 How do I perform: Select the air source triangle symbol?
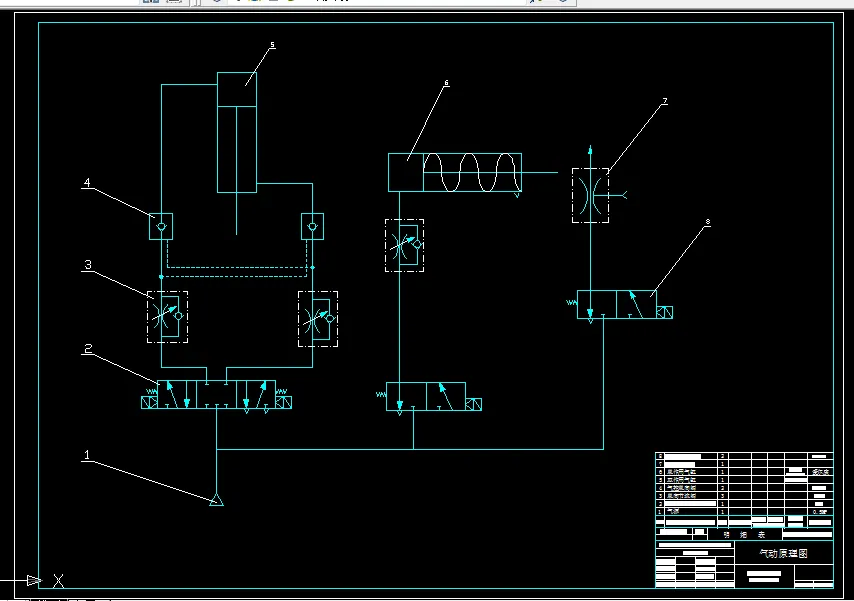coord(216,500)
